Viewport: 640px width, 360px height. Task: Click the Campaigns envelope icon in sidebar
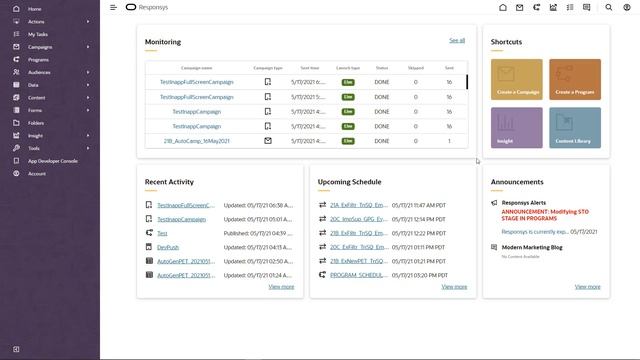[16, 47]
